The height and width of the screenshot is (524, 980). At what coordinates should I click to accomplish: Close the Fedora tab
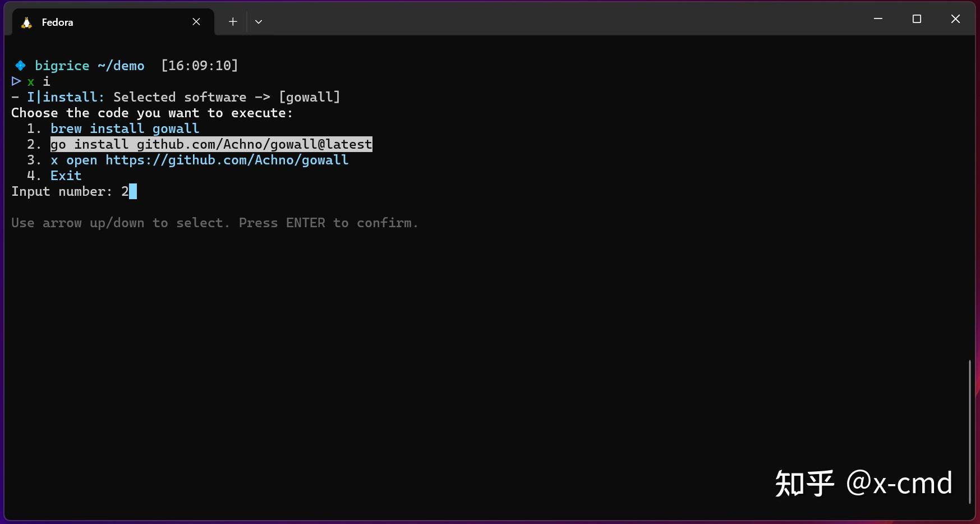coord(196,22)
